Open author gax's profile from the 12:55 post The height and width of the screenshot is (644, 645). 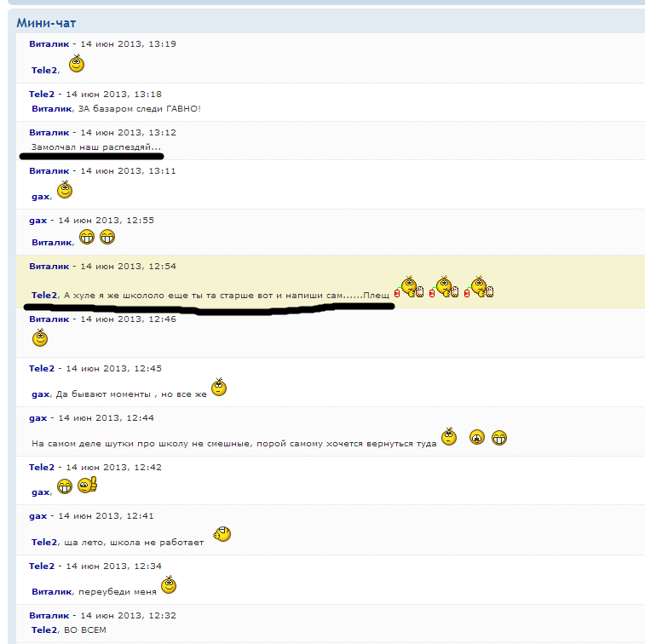click(37, 221)
